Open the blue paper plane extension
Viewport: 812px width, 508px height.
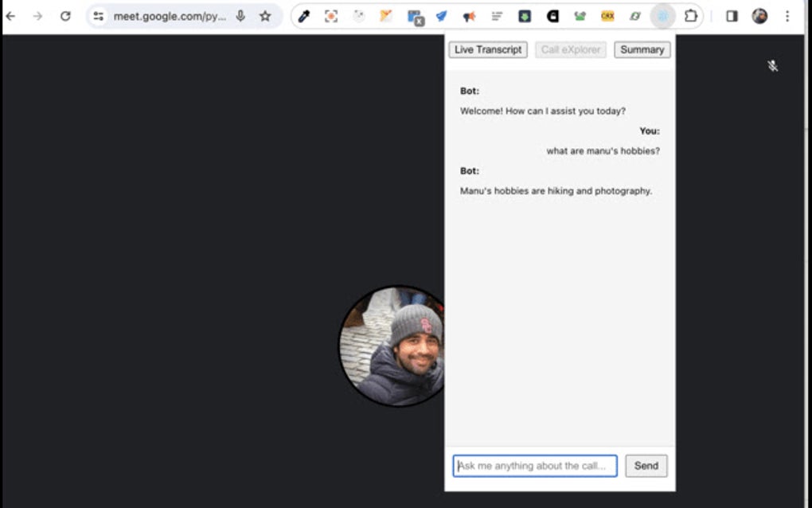coord(441,16)
